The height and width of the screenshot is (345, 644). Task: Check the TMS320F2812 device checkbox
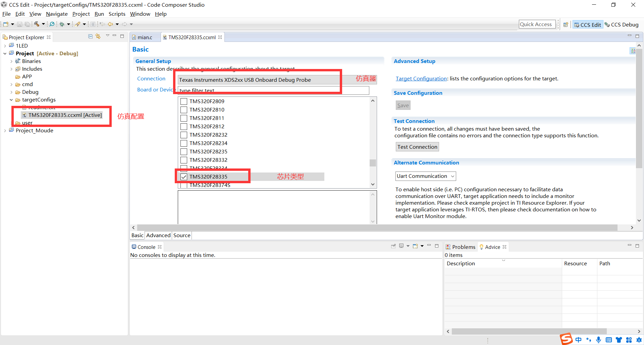pos(184,126)
